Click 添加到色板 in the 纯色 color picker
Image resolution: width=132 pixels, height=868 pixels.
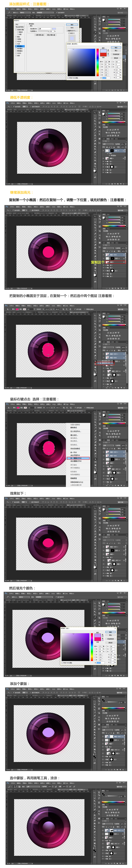(110, 639)
